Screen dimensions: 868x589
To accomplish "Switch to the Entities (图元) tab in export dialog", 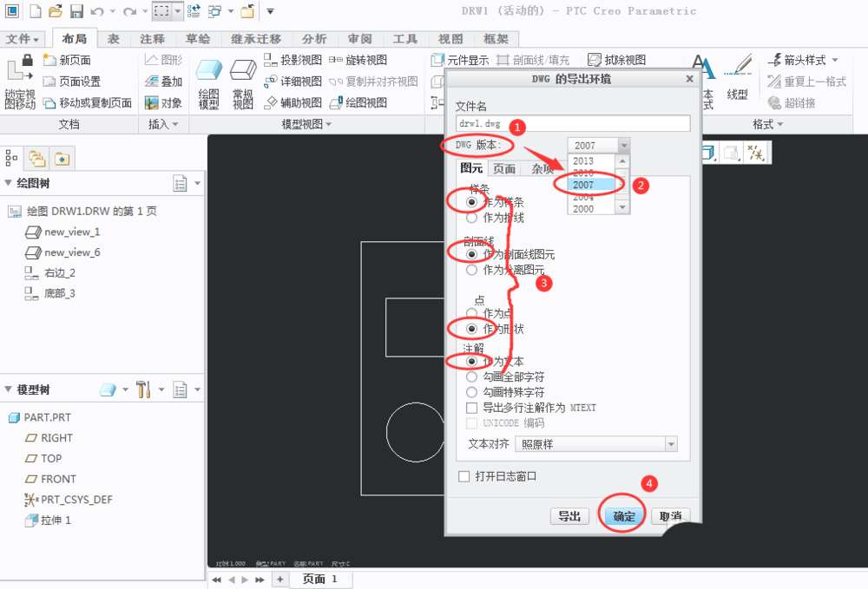I will pos(471,168).
